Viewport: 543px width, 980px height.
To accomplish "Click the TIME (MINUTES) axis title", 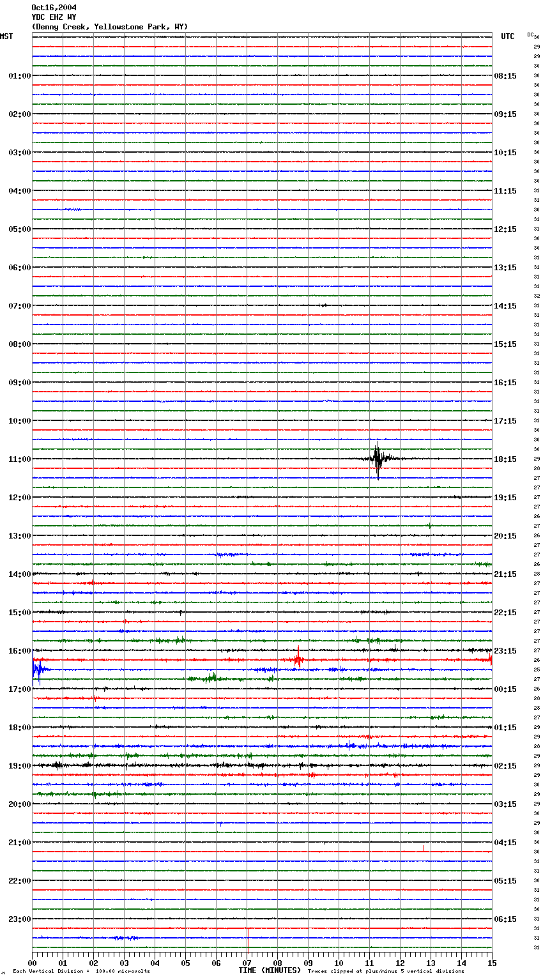I will (270, 970).
